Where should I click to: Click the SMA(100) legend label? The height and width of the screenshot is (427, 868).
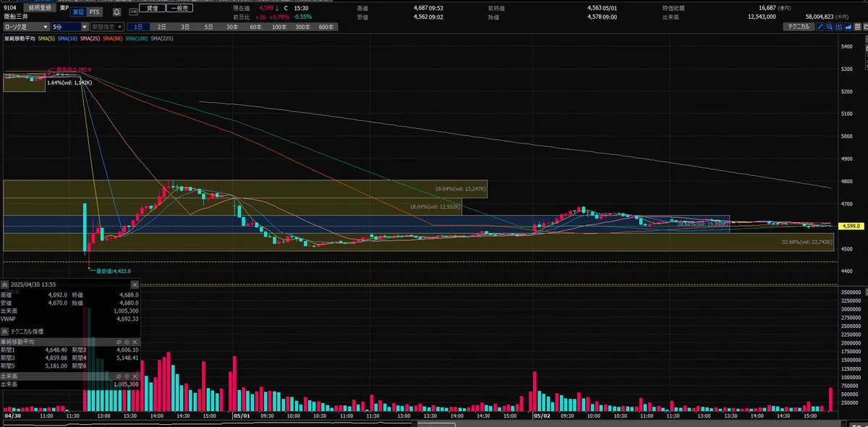pyautogui.click(x=136, y=38)
